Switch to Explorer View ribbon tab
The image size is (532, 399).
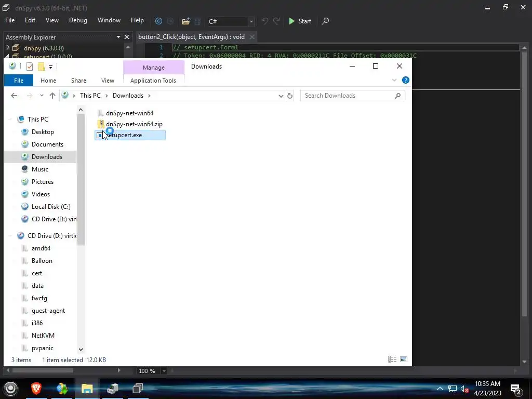coord(108,81)
